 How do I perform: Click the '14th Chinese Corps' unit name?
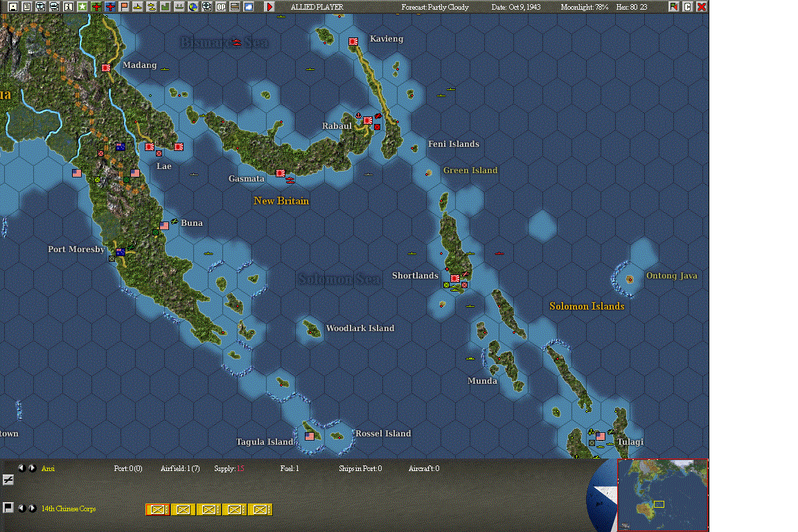[69, 508]
